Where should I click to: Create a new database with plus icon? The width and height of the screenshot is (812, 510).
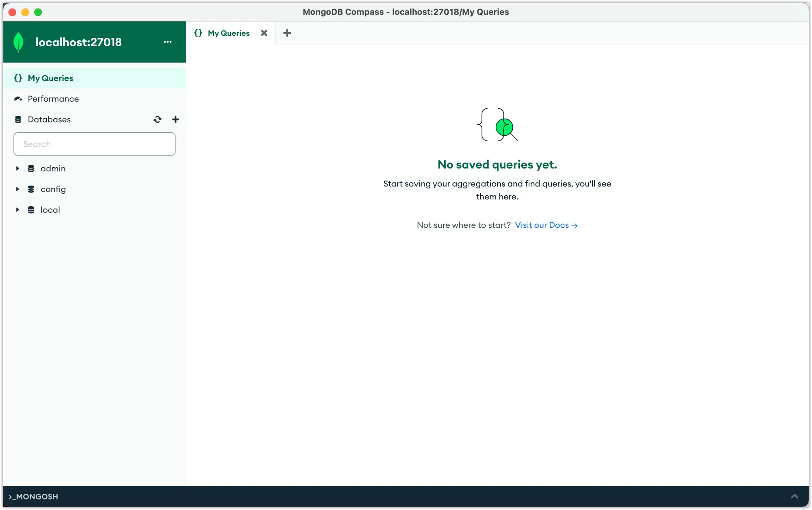175,119
